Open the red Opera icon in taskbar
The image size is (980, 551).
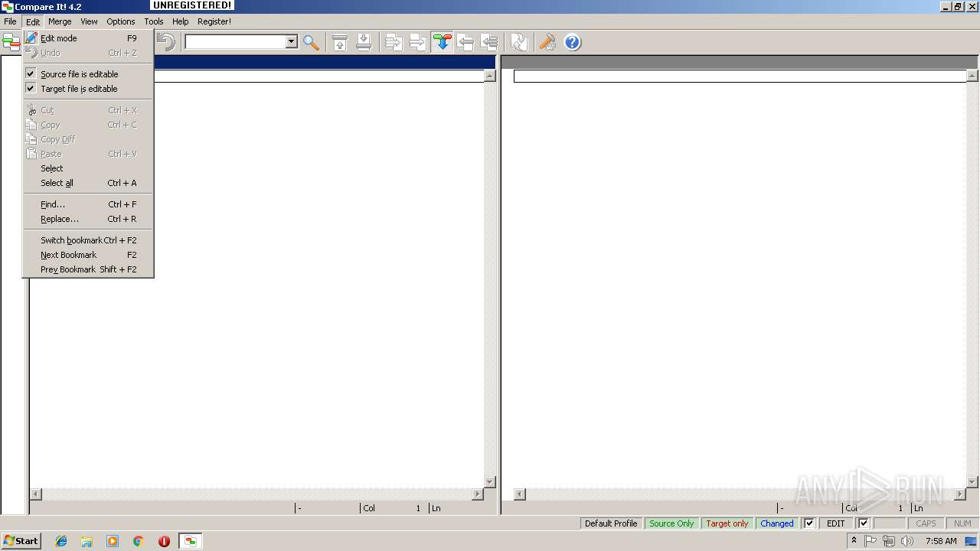[x=164, y=541]
